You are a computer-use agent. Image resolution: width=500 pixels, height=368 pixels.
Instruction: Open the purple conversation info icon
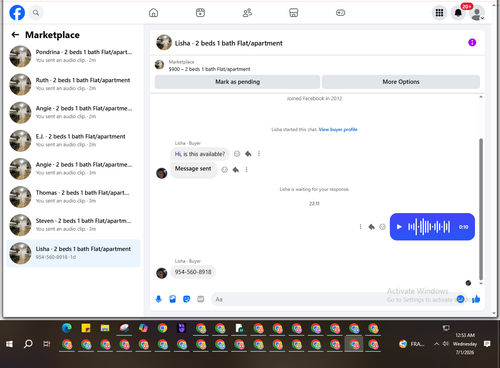tap(472, 42)
